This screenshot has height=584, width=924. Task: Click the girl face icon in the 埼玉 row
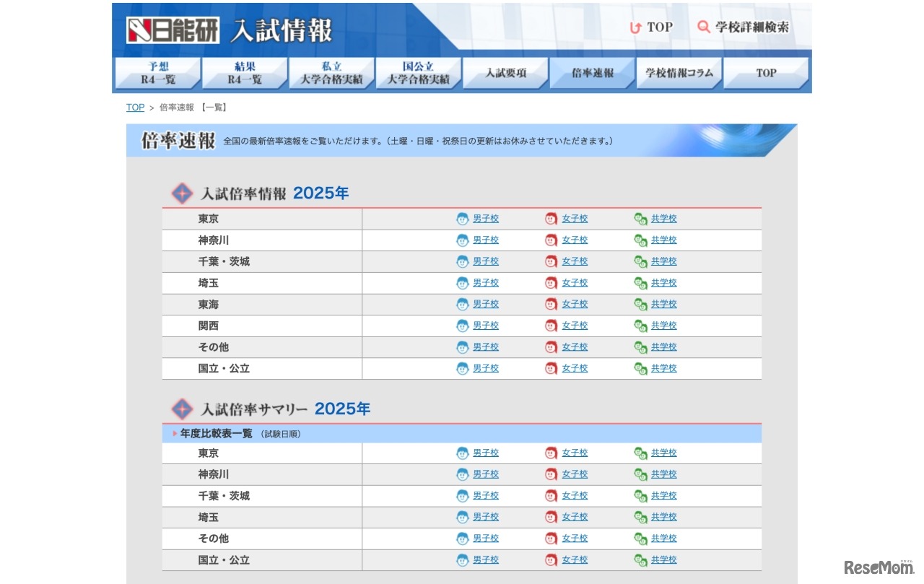point(550,282)
